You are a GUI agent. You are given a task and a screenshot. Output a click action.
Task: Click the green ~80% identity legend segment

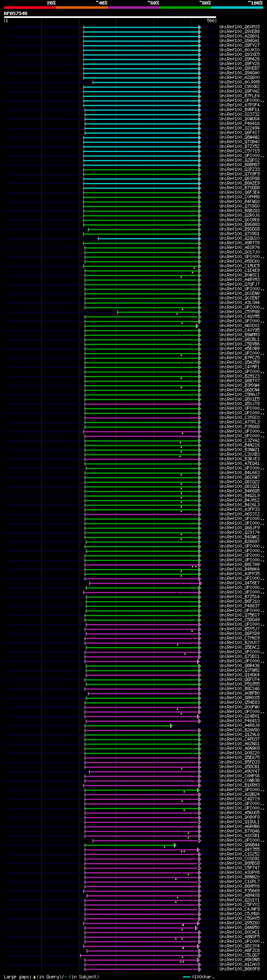(185, 8)
